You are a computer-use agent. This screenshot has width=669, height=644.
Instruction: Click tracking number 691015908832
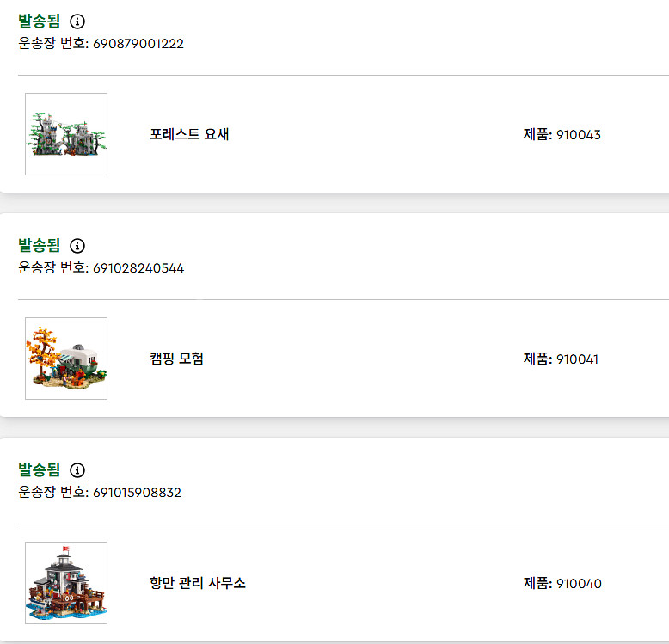pos(137,493)
